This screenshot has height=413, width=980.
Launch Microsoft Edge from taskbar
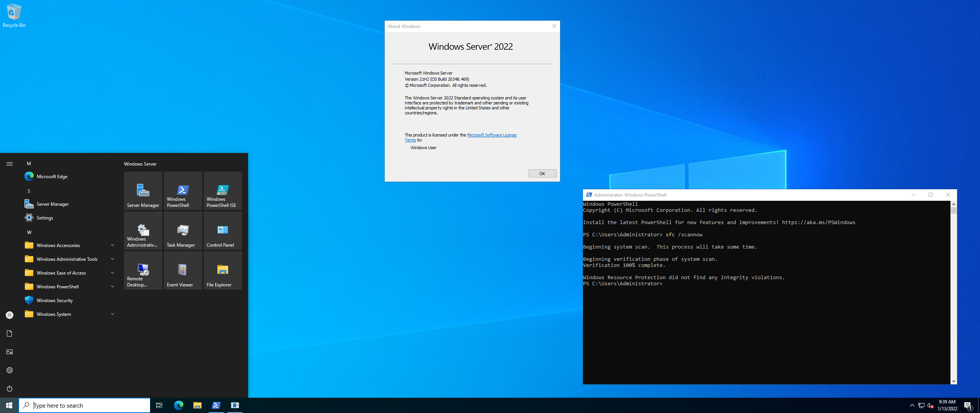coord(179,405)
